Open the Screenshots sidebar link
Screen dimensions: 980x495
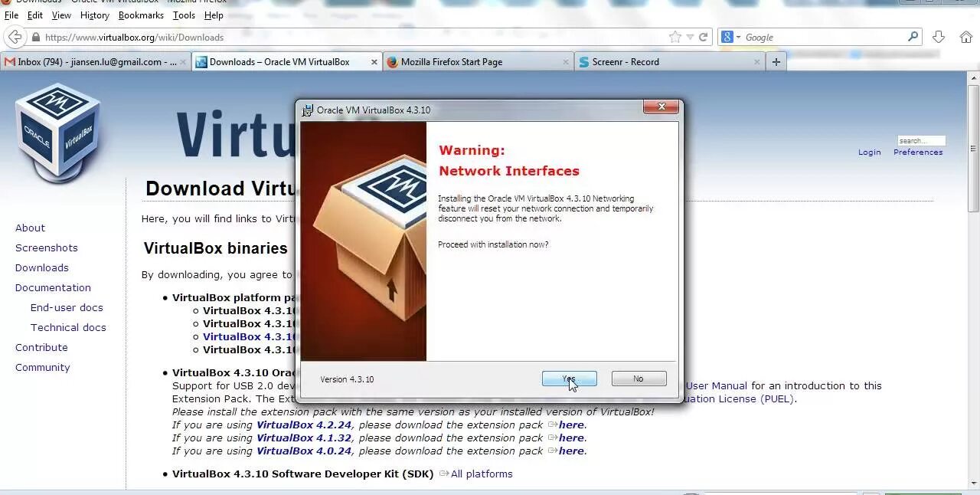click(47, 247)
